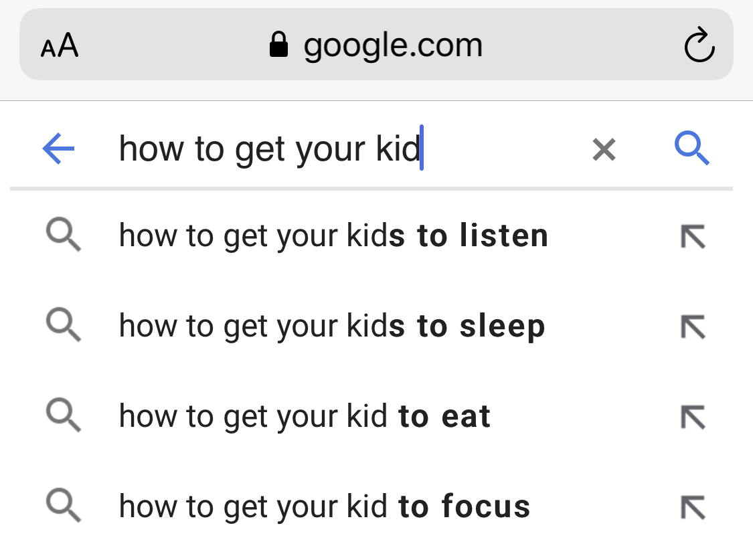Image resolution: width=753 pixels, height=560 pixels.
Task: Fill query using arrow beside "kids to listen"
Action: click(x=693, y=236)
